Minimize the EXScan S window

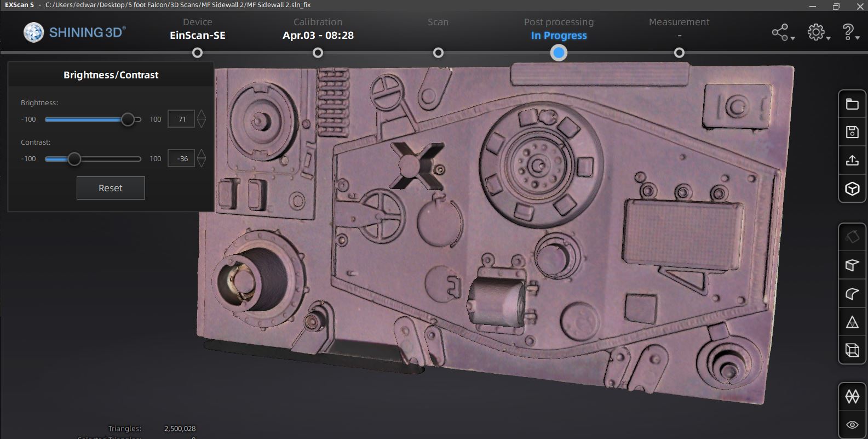(x=813, y=6)
